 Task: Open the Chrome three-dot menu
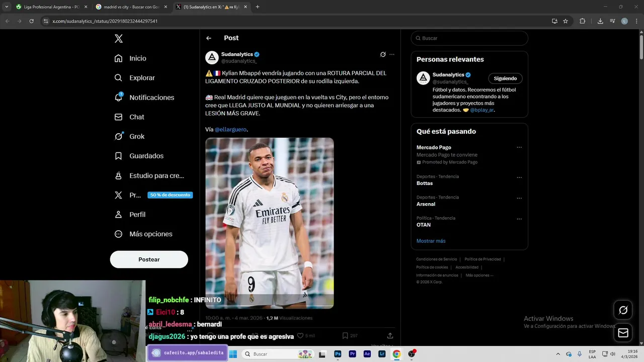click(x=636, y=21)
